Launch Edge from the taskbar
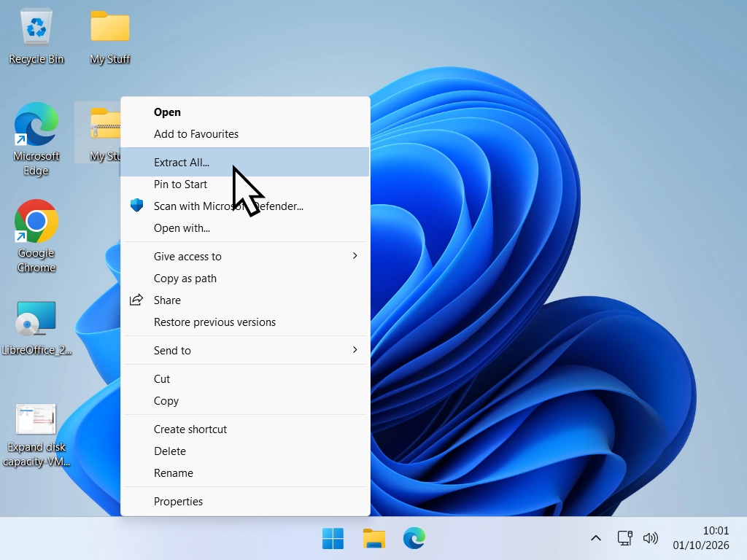This screenshot has height=560, width=747. 414,539
